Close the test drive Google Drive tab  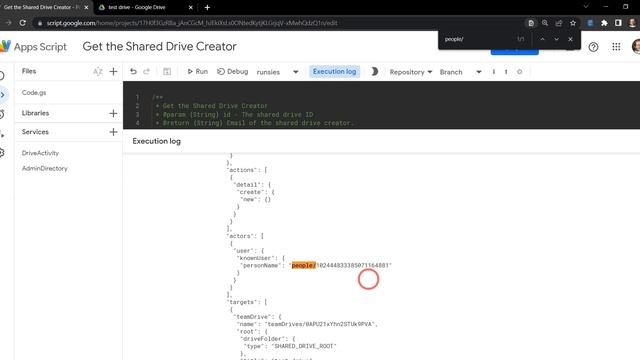pos(190,7)
